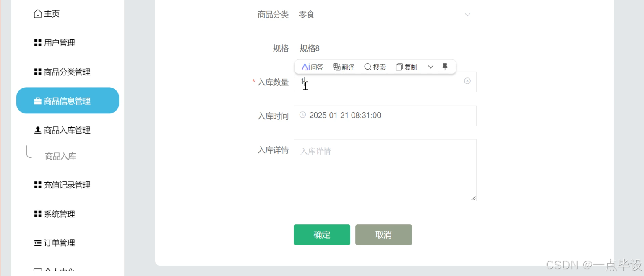Click inside the 入库详情 text area
644x276 pixels.
tap(384, 170)
